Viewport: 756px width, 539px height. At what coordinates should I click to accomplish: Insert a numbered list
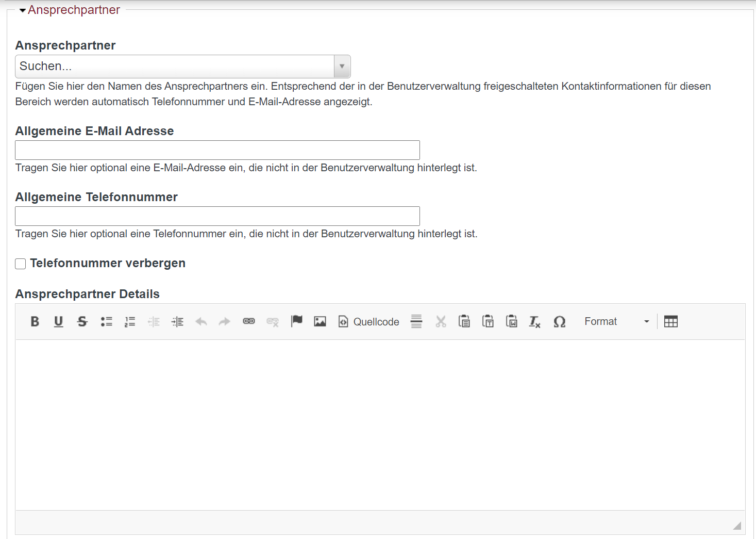[x=130, y=322]
